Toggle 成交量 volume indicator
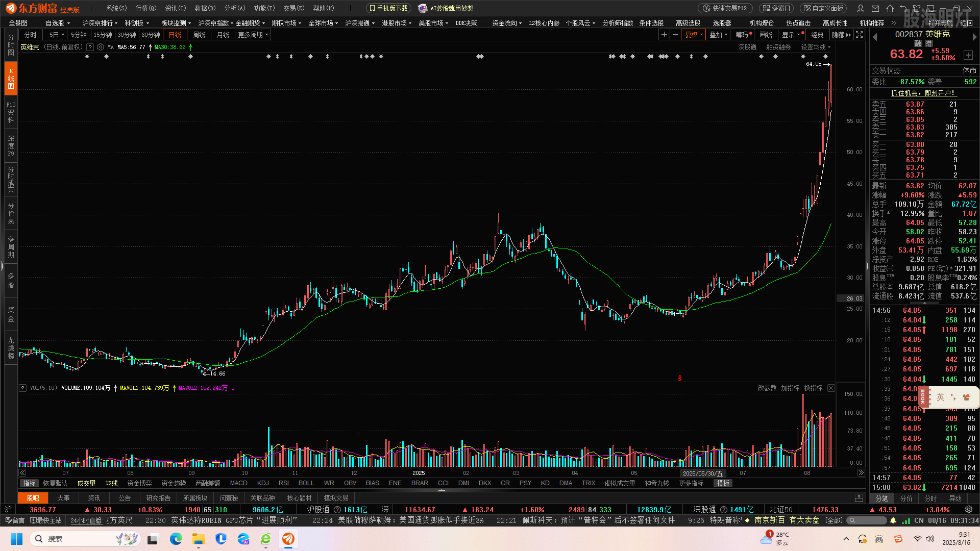Screen dimensions: 980x551 (86, 483)
